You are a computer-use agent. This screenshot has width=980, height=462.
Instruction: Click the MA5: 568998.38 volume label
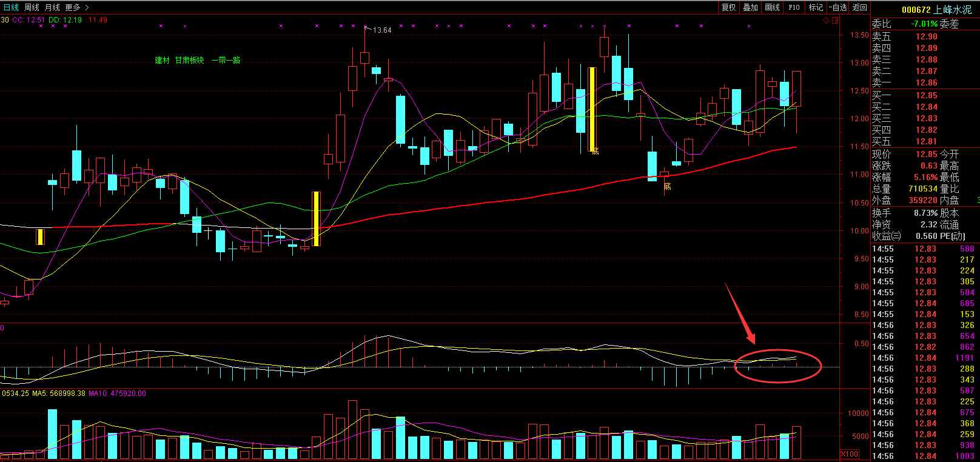pos(59,393)
